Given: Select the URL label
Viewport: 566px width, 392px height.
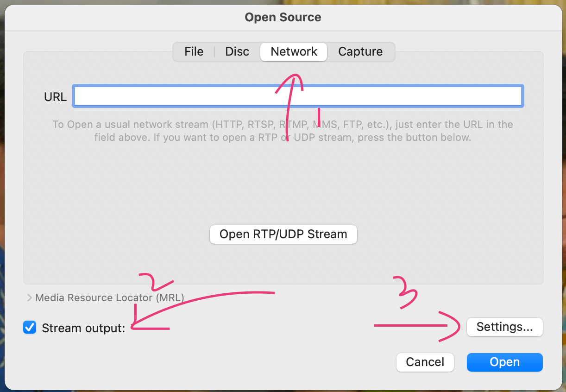Looking at the screenshot, I should click(x=55, y=96).
